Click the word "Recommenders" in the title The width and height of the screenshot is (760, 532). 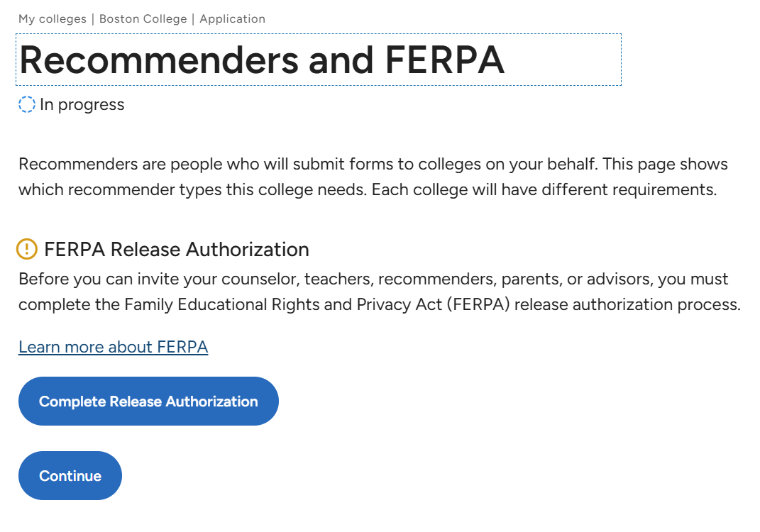tap(160, 60)
